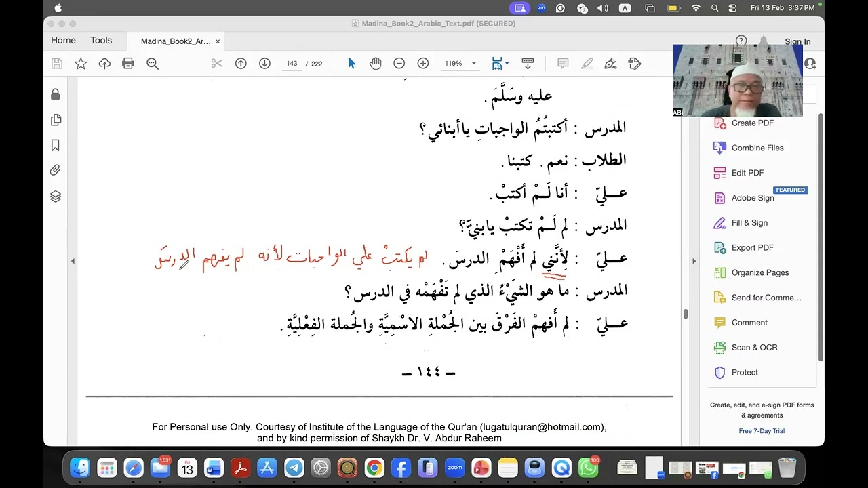Open the Apple menu
Screen dimensions: 868x488
click(58, 8)
